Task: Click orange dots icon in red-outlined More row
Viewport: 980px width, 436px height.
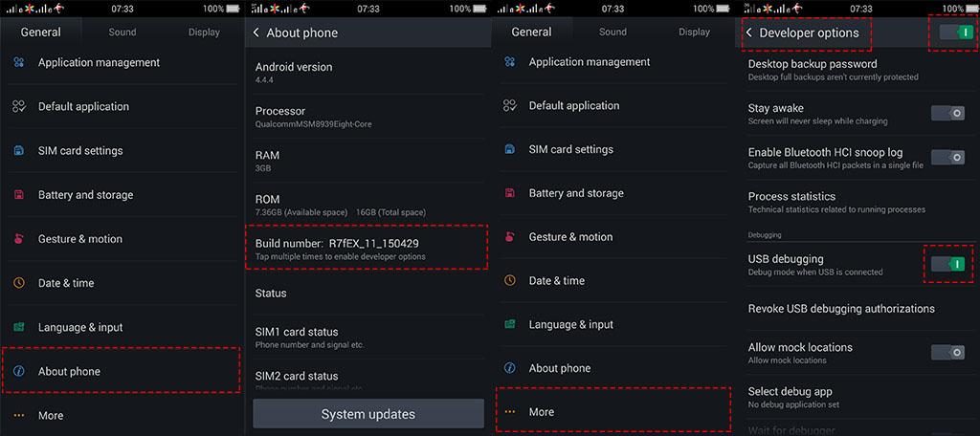Action: tap(510, 412)
